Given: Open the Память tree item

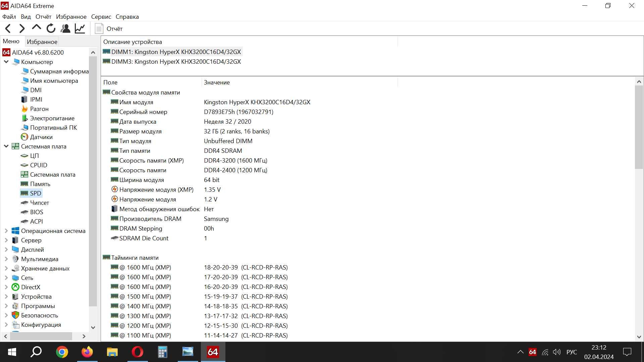Looking at the screenshot, I should (36, 184).
